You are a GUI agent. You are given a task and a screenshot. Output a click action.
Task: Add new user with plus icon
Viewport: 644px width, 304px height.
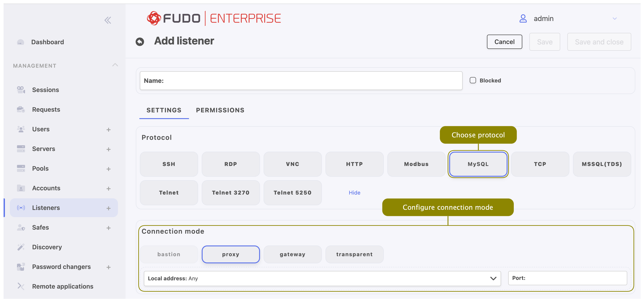click(x=109, y=130)
